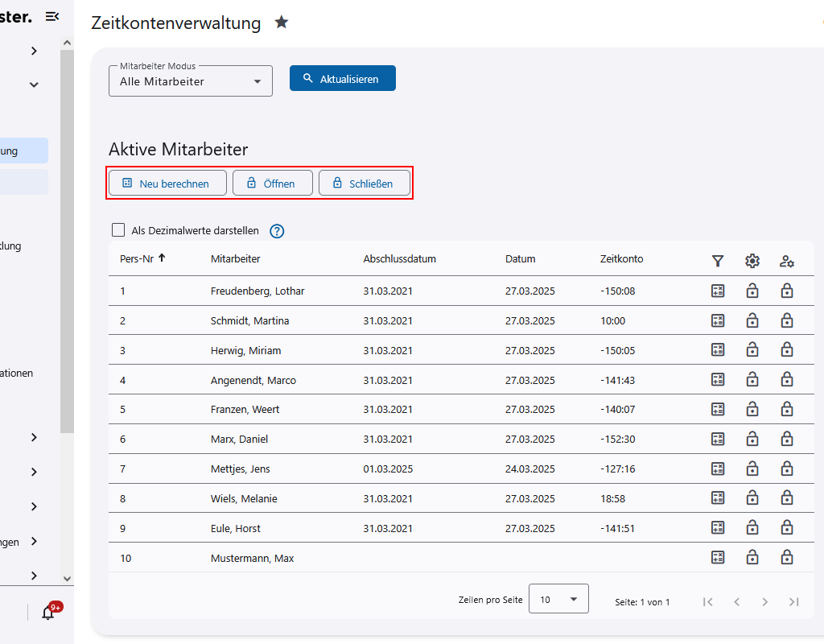Click the table filter funnel icon
This screenshot has width=824, height=644.
(x=718, y=260)
